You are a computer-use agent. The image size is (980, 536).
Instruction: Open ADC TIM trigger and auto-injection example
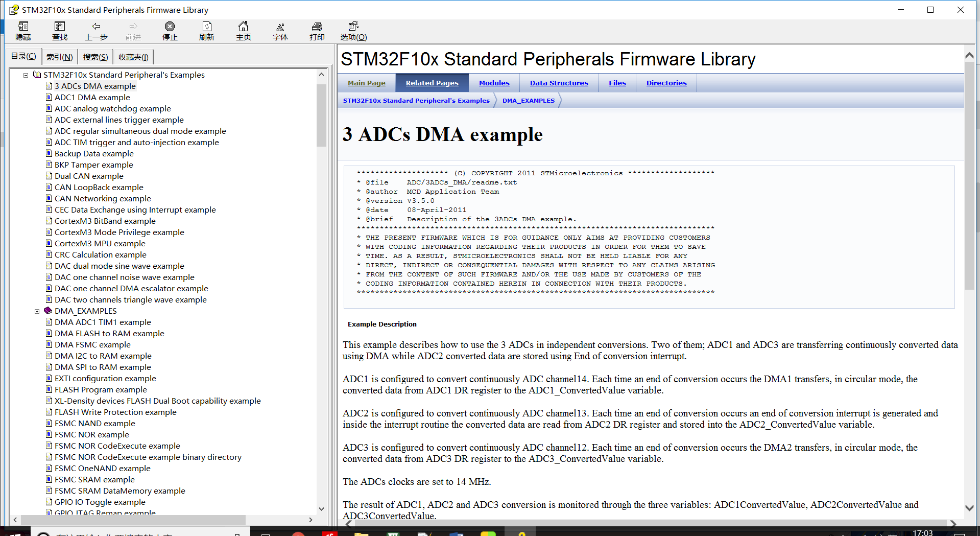point(136,142)
